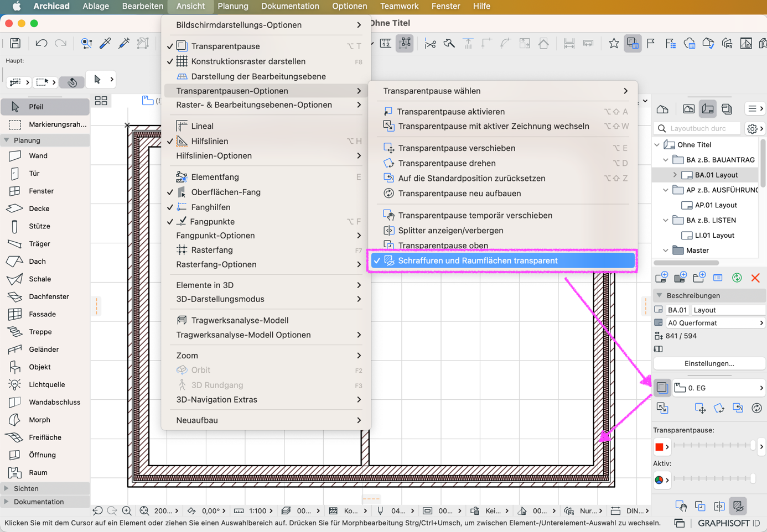Toggle Konstruktionsraster darstellen

pos(266,61)
